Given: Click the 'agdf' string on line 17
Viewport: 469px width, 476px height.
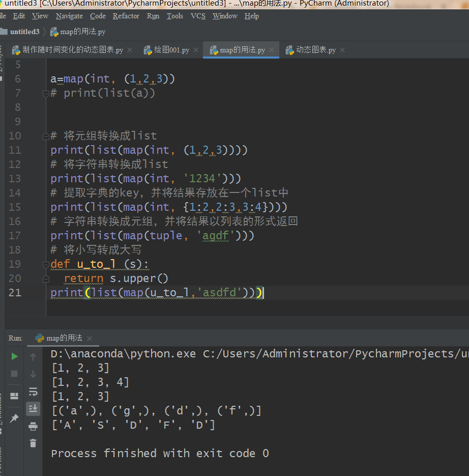Looking at the screenshot, I should pos(216,236).
